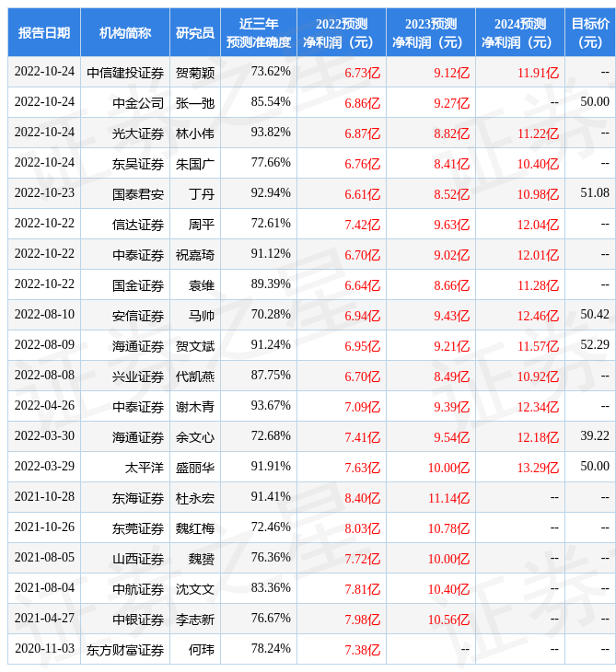Click analyst name 魏红梅
Image resolution: width=616 pixels, height=672 pixels.
pos(195,528)
